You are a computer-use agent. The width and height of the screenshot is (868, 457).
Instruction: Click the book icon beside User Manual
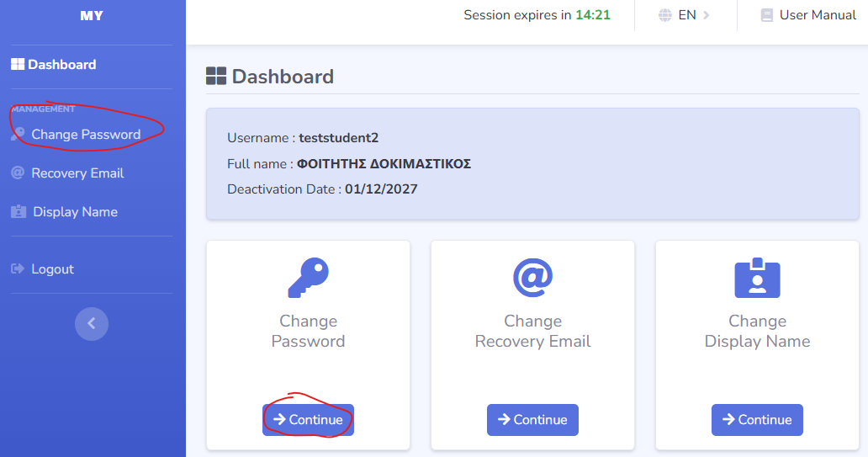[x=766, y=15]
